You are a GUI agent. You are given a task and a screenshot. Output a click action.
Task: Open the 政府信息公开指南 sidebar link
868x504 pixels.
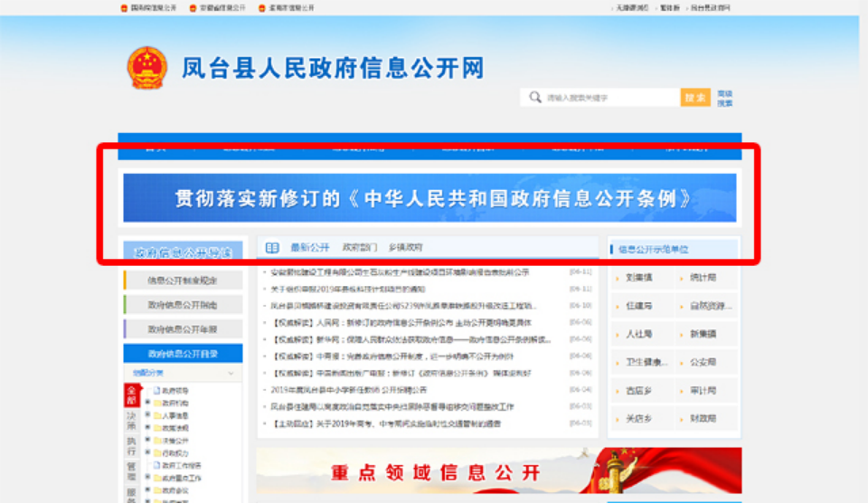pyautogui.click(x=183, y=305)
